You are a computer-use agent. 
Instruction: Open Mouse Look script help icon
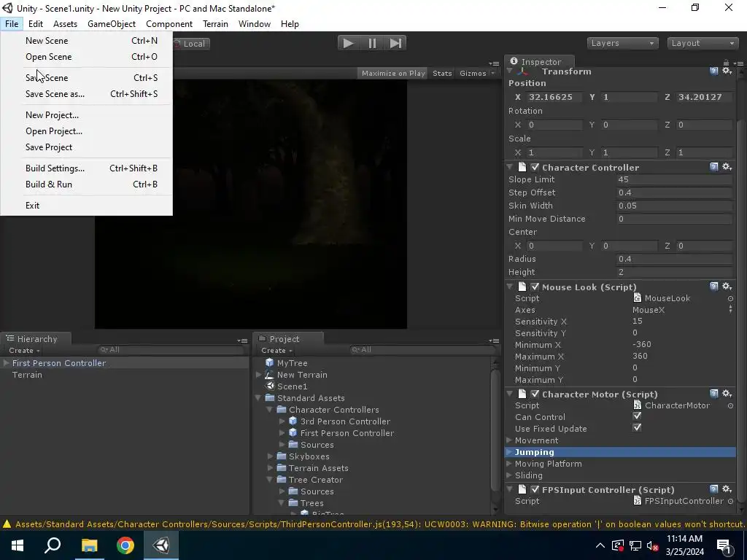pyautogui.click(x=713, y=286)
